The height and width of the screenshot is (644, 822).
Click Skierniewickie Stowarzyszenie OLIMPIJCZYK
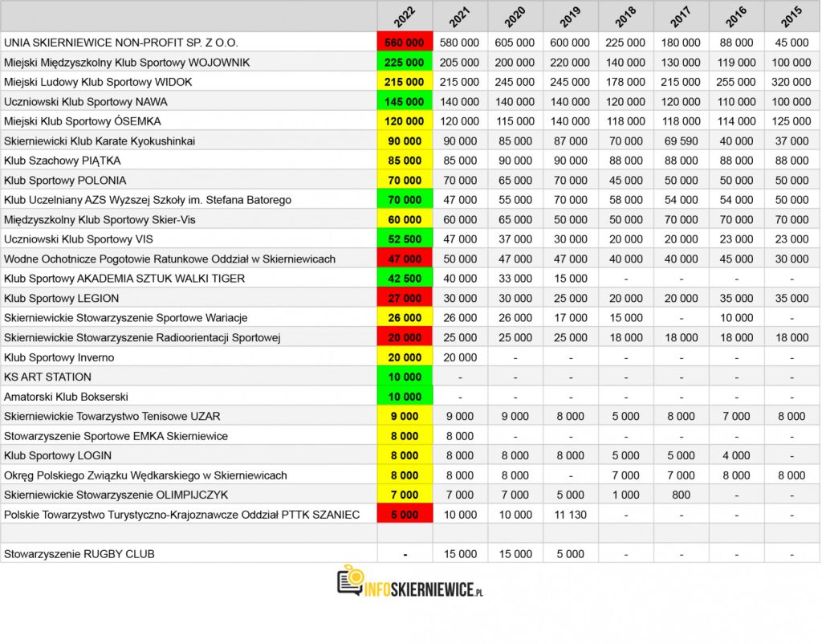pyautogui.click(x=116, y=495)
